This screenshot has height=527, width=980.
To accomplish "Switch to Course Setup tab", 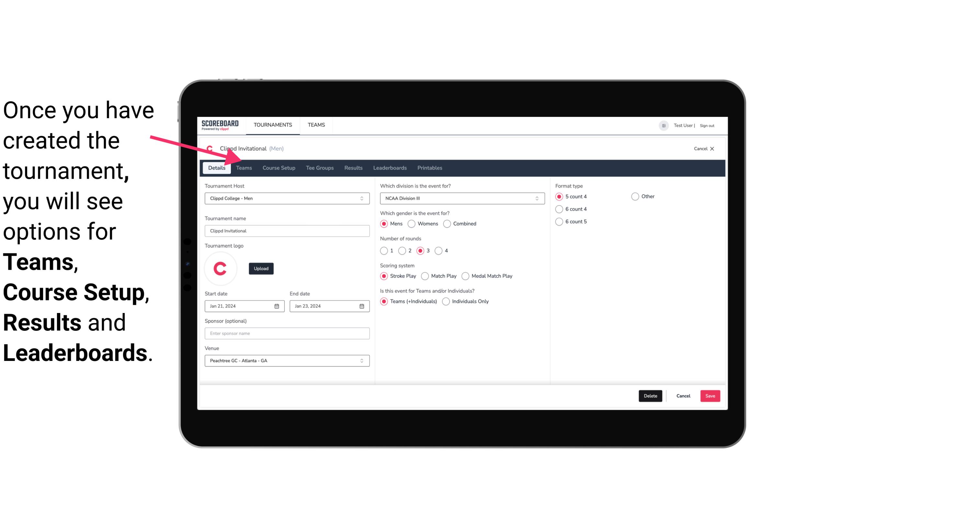I will tap(279, 167).
